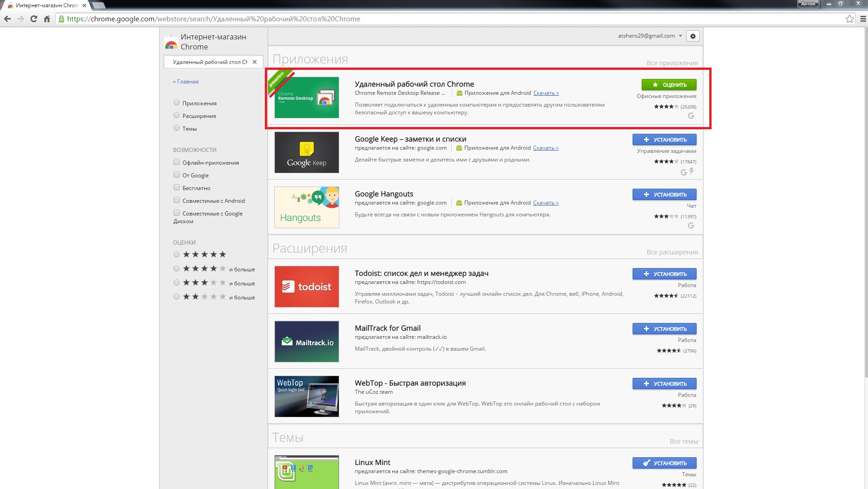Rate Remote Desktop with ОЦЕНИТЬ button
Image resolution: width=868 pixels, height=489 pixels.
669,85
